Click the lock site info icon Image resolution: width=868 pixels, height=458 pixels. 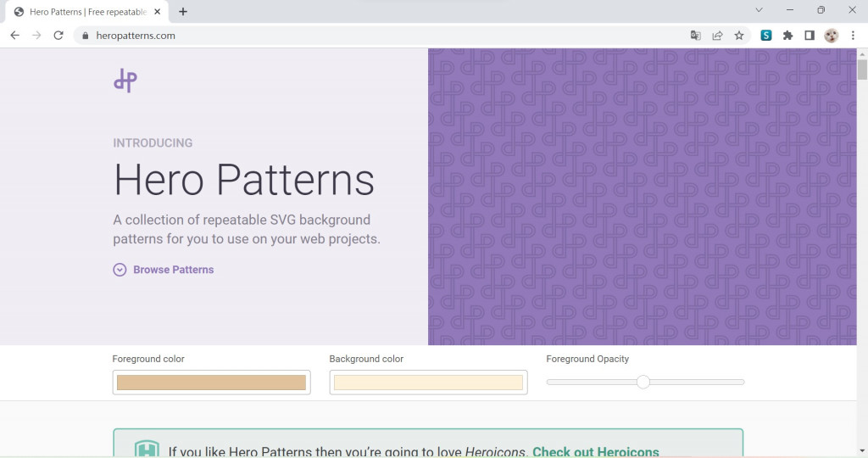coord(85,36)
